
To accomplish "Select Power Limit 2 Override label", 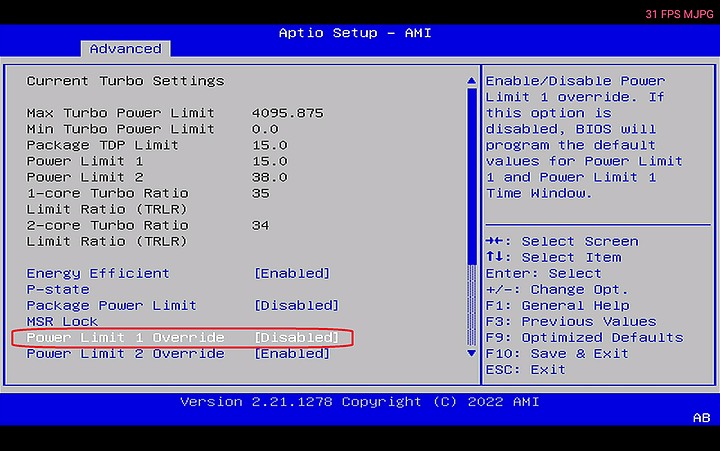I will point(125,354).
